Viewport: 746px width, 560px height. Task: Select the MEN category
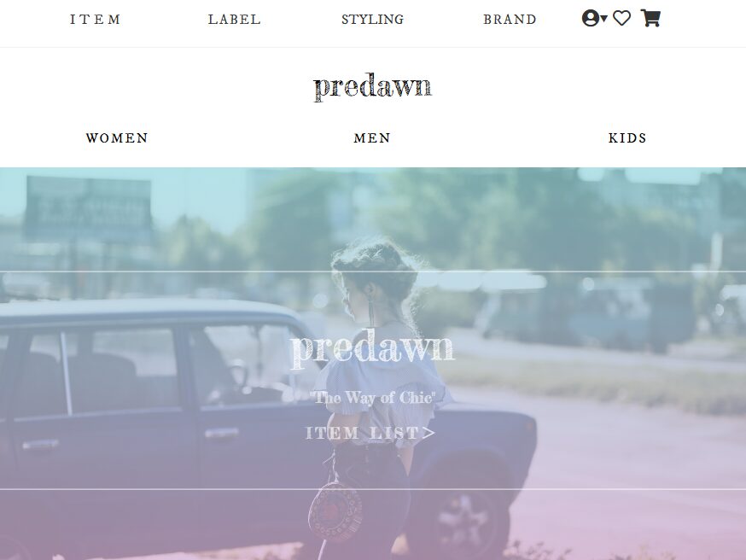[372, 138]
